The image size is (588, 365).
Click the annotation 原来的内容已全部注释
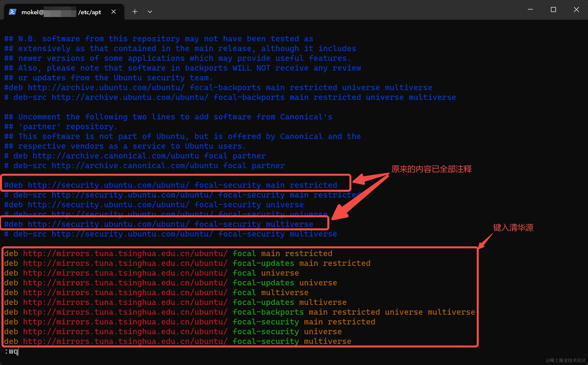pyautogui.click(x=431, y=169)
